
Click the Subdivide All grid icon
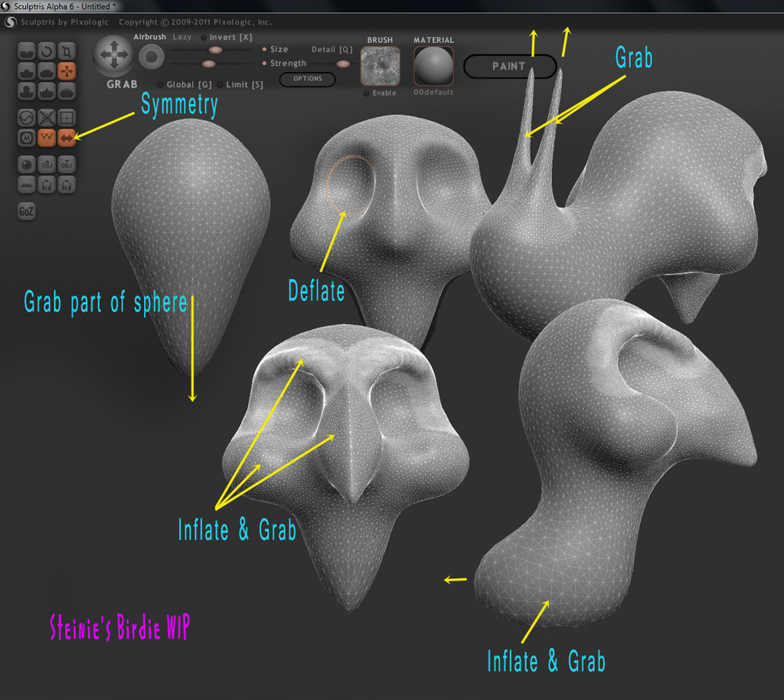coord(67,117)
